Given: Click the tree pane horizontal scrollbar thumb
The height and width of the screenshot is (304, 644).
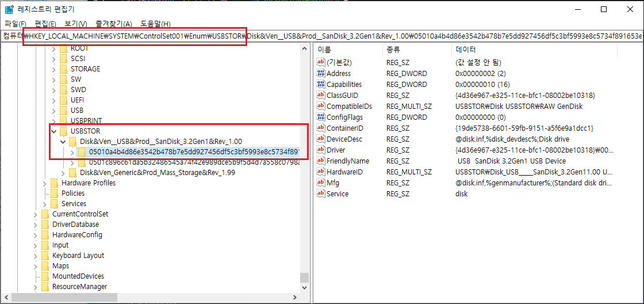Looking at the screenshot, I should click(x=64, y=297).
